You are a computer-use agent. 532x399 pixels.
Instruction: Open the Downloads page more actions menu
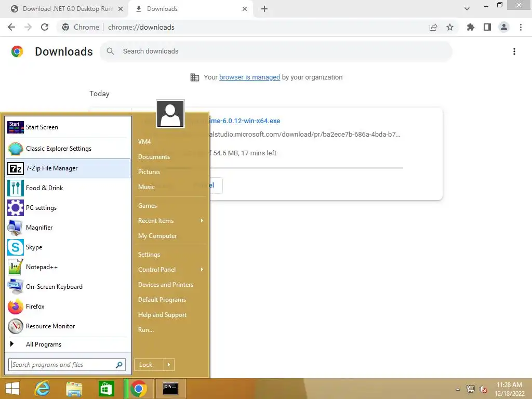[x=514, y=51]
